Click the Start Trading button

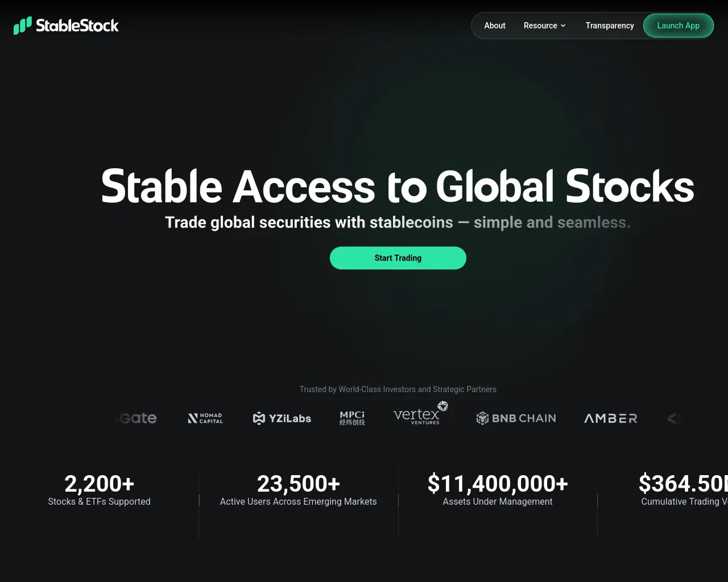pos(398,258)
